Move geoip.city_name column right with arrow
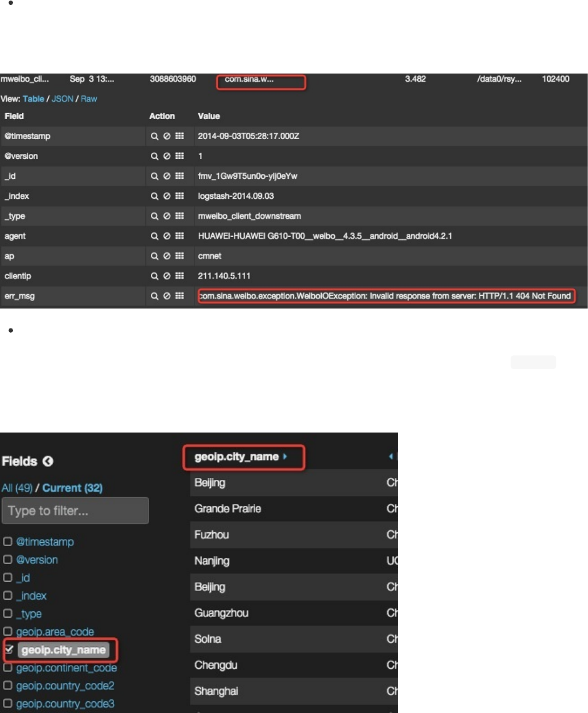Viewport: 588px width, 713px height. [285, 457]
